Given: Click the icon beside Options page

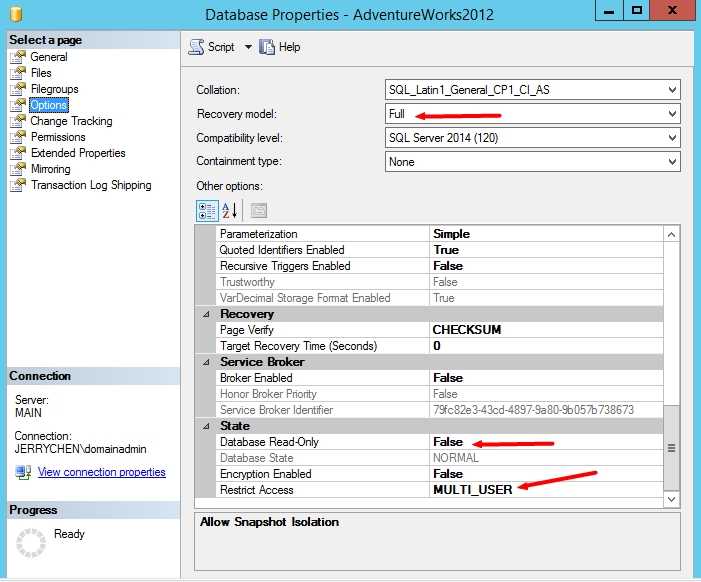Looking at the screenshot, I should click(x=18, y=105).
